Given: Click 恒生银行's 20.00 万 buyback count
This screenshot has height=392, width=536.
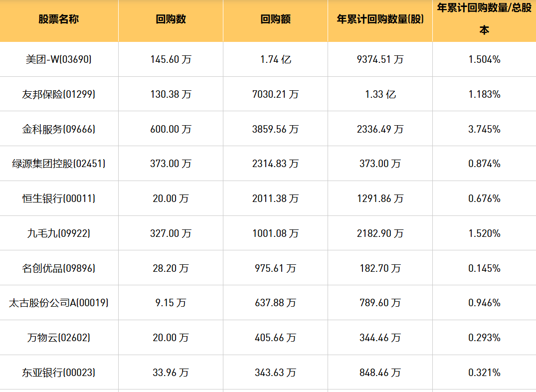Looking at the screenshot, I should click(x=171, y=198).
